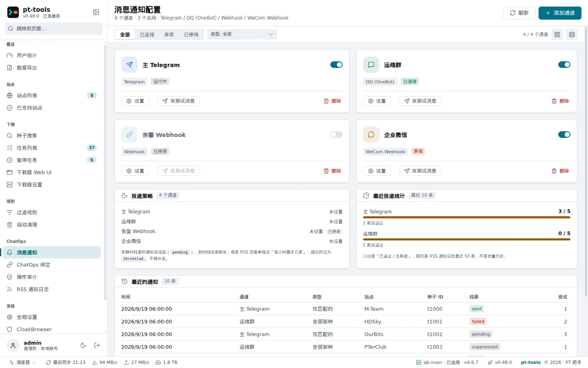Viewport: 588px width, 368px height.
Task: Turn off the 运维群 channel switch
Action: (x=564, y=65)
